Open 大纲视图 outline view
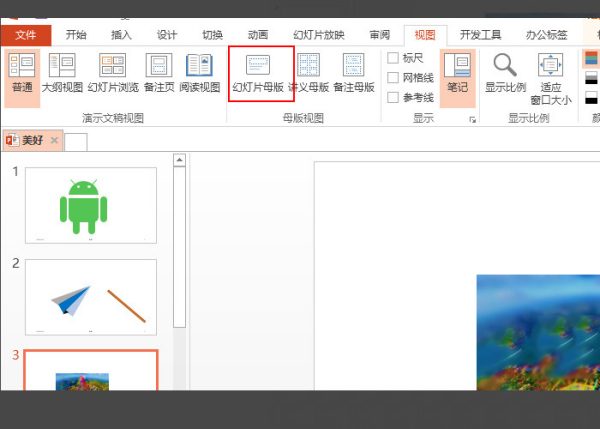600x429 pixels. 62,73
